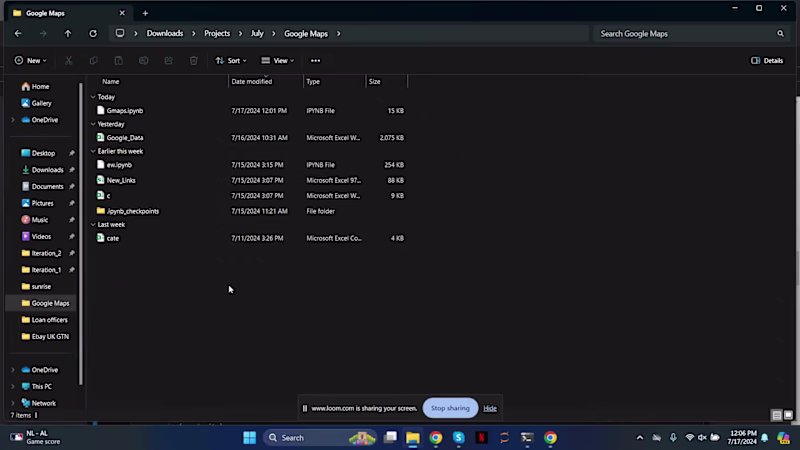Expand the This PC tree node
This screenshot has width=800, height=450.
13,387
